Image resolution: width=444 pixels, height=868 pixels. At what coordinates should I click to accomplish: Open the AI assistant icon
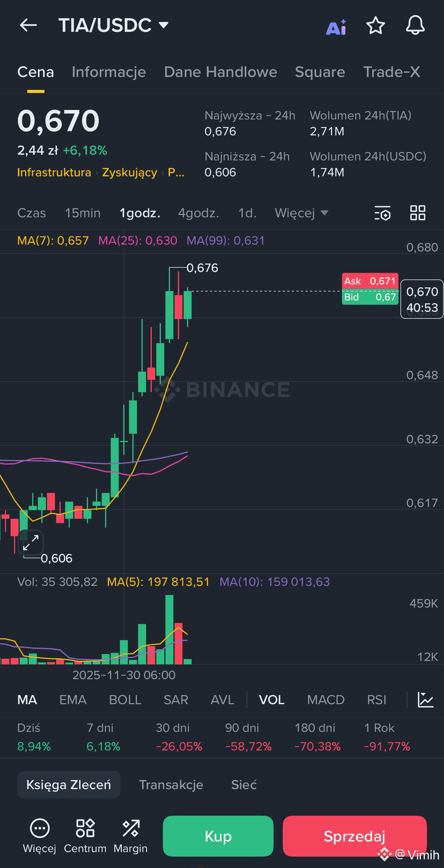click(x=336, y=27)
